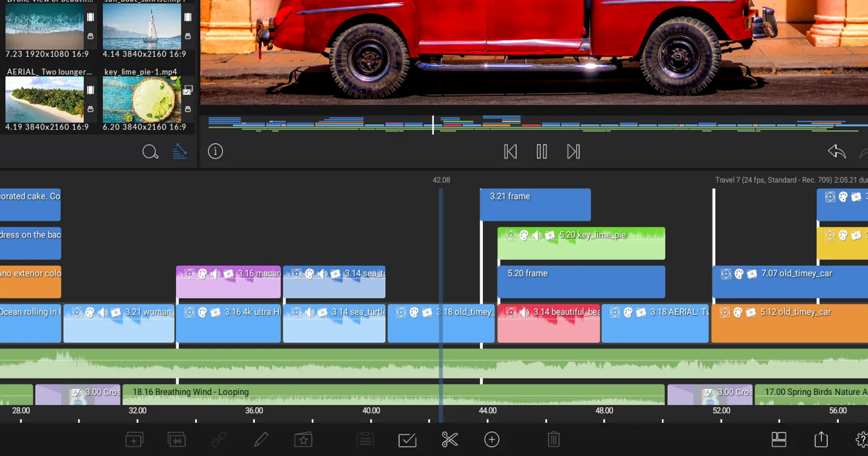
Task: Open the layout switcher icon
Action: coord(779,439)
